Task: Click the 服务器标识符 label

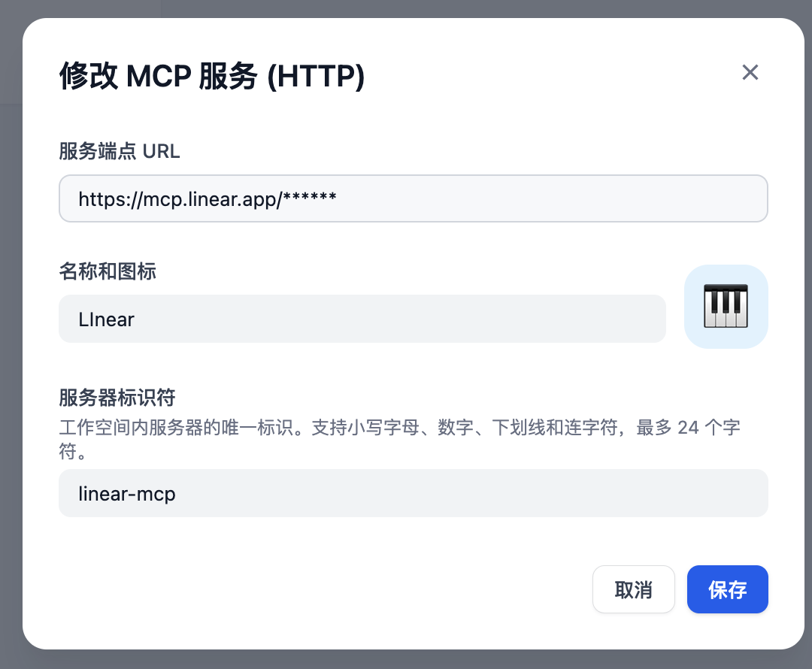Action: pos(117,398)
